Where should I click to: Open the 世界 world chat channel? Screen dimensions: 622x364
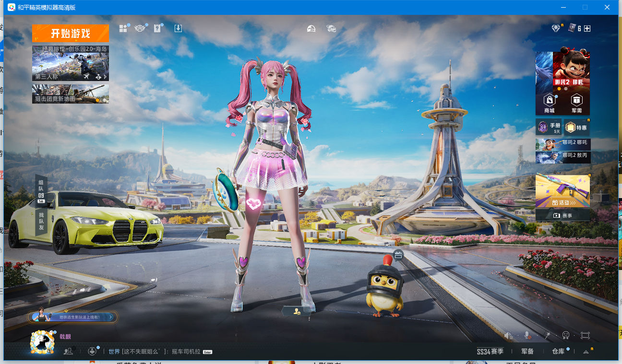tap(114, 352)
